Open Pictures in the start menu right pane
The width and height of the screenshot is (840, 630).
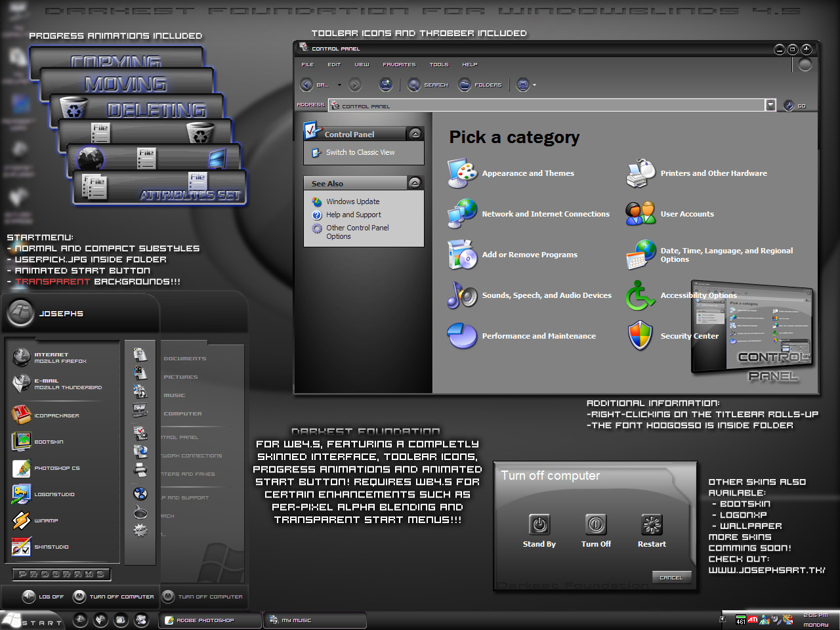coord(180,377)
